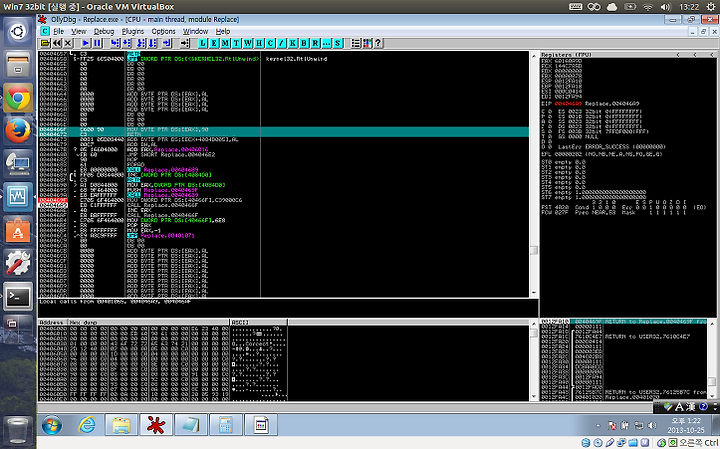Image resolution: width=720 pixels, height=449 pixels.
Task: Select the highlighted MOV BYTE PTR instruction row
Action: click(283, 129)
